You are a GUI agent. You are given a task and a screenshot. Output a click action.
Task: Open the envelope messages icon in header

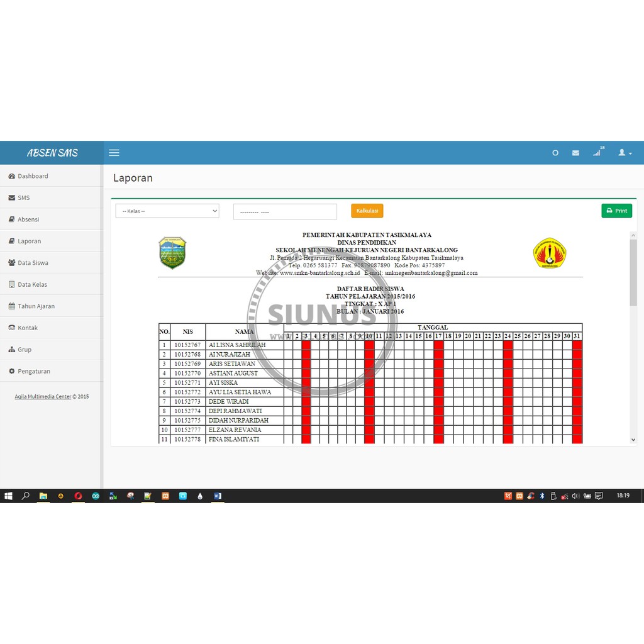(x=575, y=153)
